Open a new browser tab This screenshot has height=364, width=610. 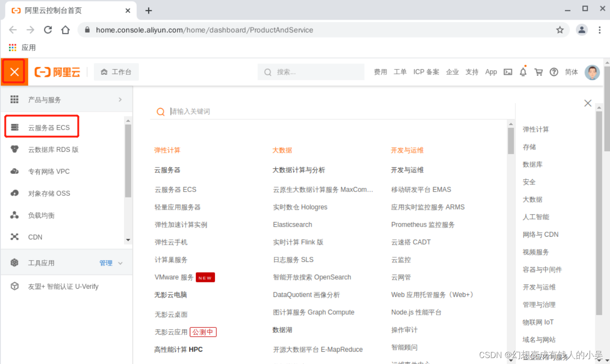point(148,10)
